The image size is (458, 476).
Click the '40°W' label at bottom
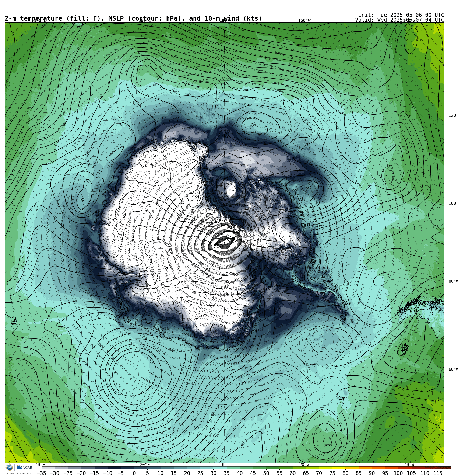409,465
